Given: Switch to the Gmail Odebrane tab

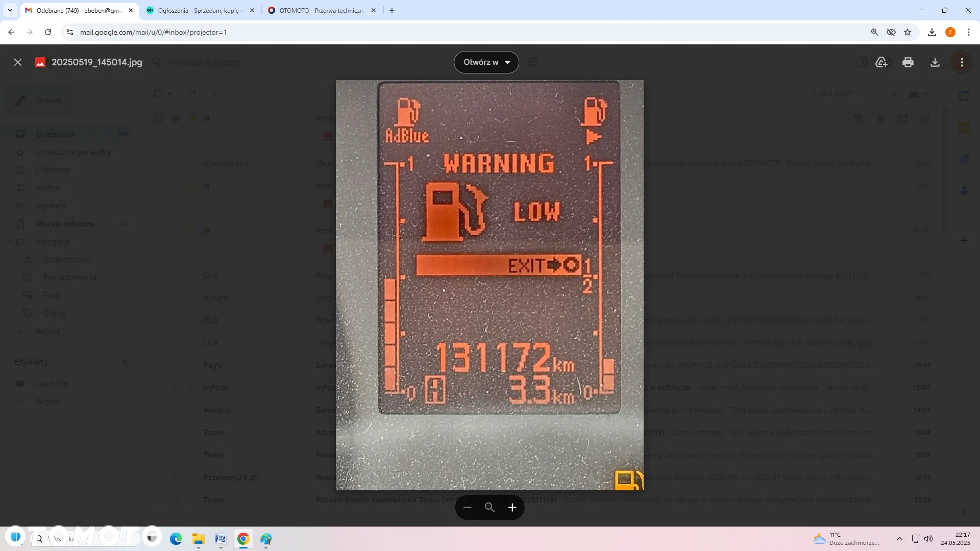Looking at the screenshot, I should point(79,10).
